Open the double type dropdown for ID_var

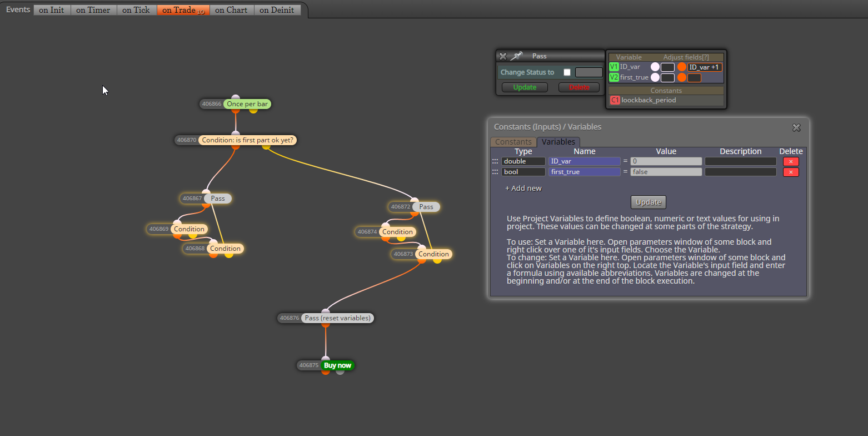pos(523,161)
